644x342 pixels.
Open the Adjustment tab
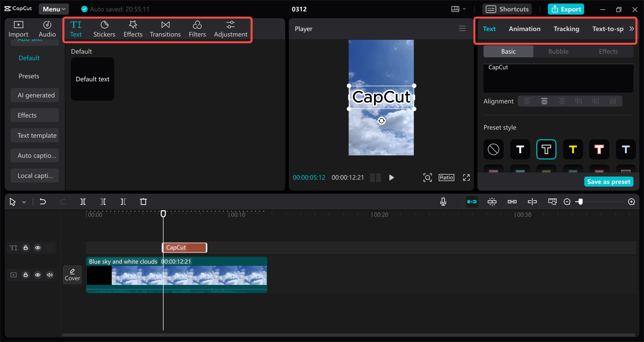pyautogui.click(x=230, y=29)
